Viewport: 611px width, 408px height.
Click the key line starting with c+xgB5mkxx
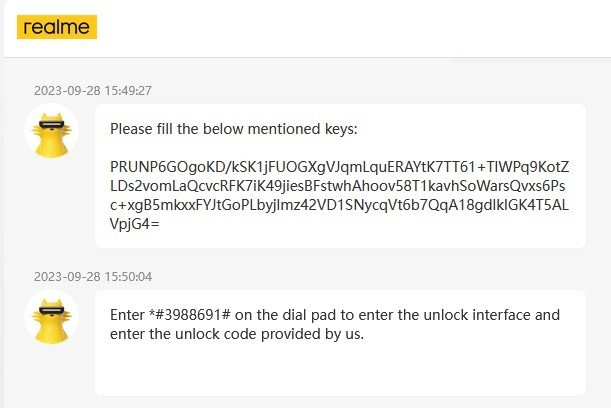click(339, 203)
